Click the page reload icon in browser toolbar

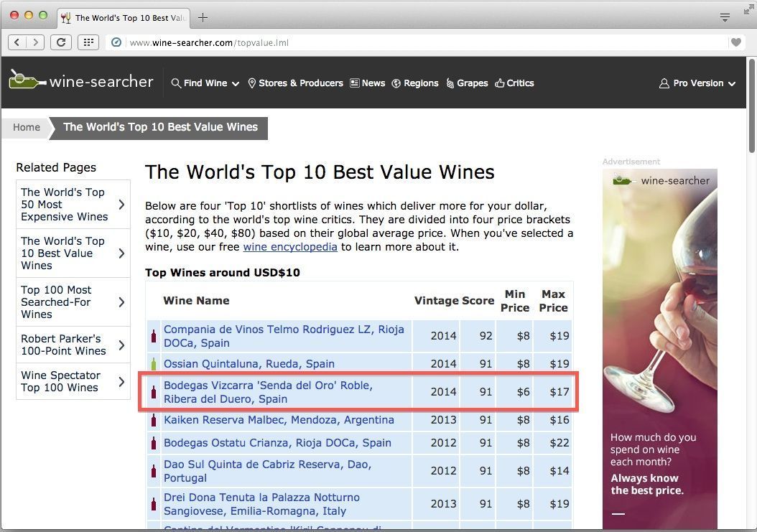coord(61,42)
